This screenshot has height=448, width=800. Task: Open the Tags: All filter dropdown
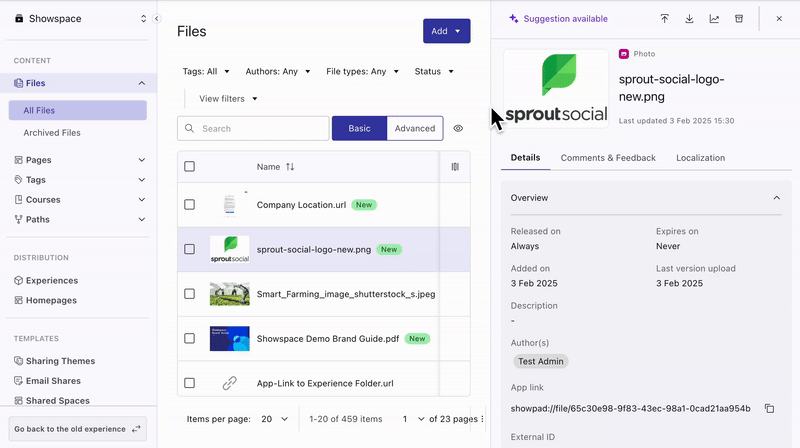coord(206,72)
